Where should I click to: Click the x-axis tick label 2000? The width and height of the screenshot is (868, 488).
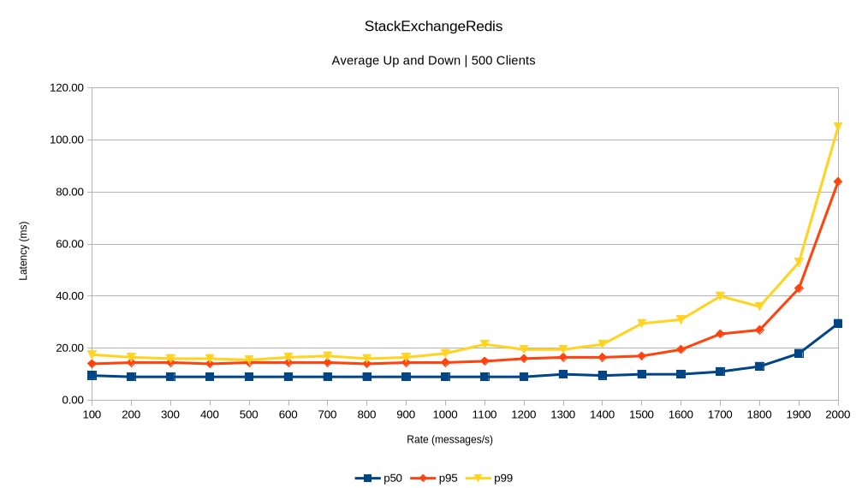click(837, 414)
